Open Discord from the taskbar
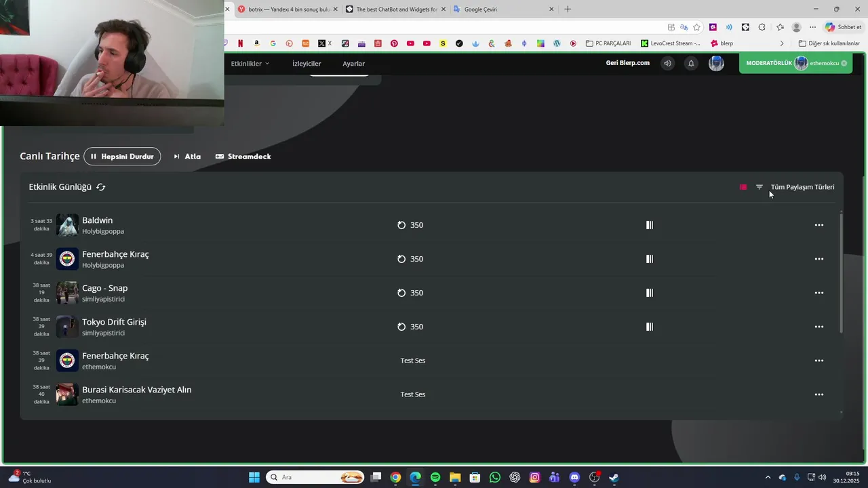Viewport: 868px width, 488px height. click(574, 477)
